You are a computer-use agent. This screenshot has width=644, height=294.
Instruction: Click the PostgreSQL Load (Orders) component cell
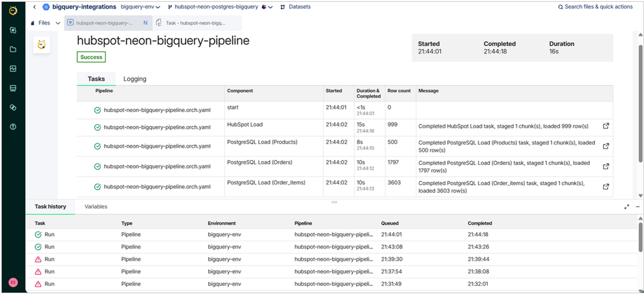click(274, 166)
